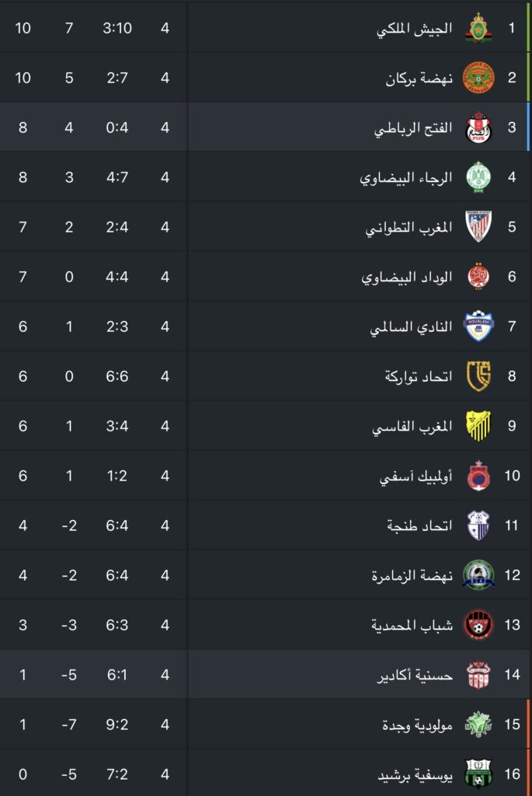The width and height of the screenshot is (532, 796).
Task: Click the striped المغرب التطواني shield
Action: pos(478,226)
